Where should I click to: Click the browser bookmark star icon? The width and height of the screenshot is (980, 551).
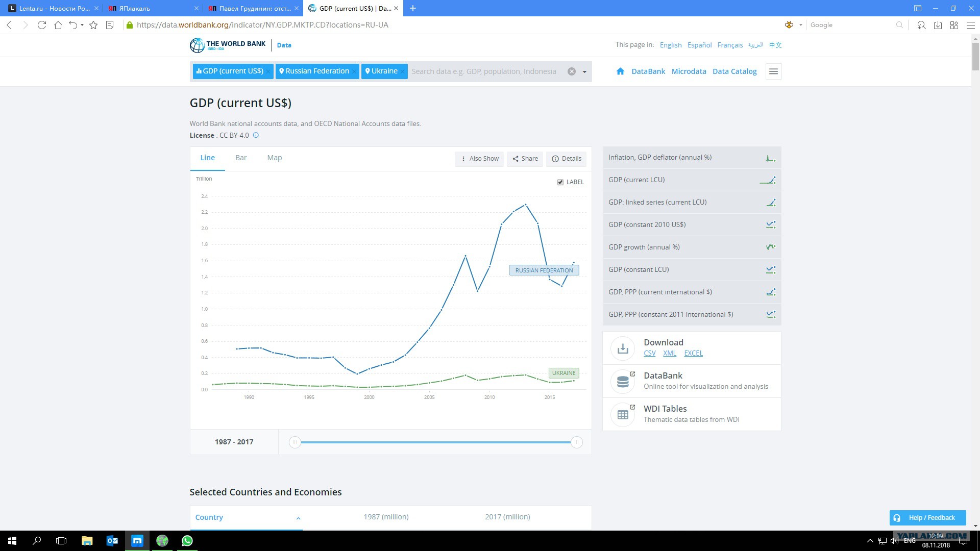pyautogui.click(x=93, y=25)
